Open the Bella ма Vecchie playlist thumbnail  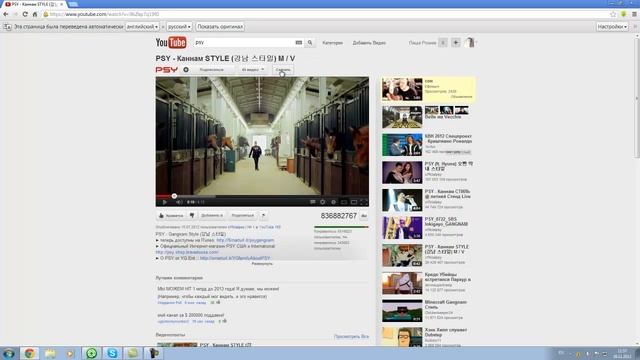click(402, 117)
